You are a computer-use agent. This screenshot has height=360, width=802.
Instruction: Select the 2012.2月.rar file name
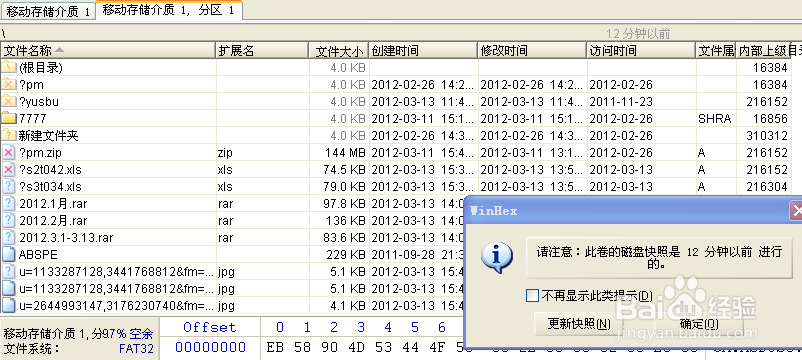pyautogui.click(x=53, y=220)
